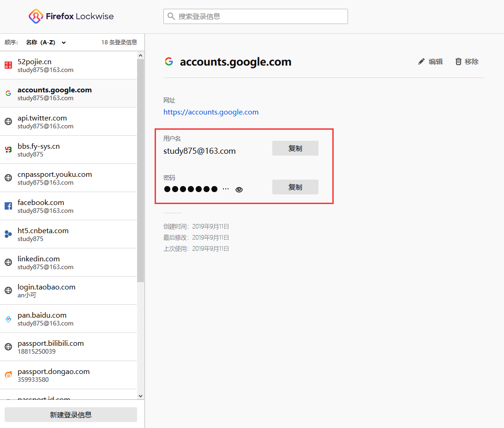Click the Facebook icon in login list
This screenshot has height=428, width=504.
(x=8, y=206)
